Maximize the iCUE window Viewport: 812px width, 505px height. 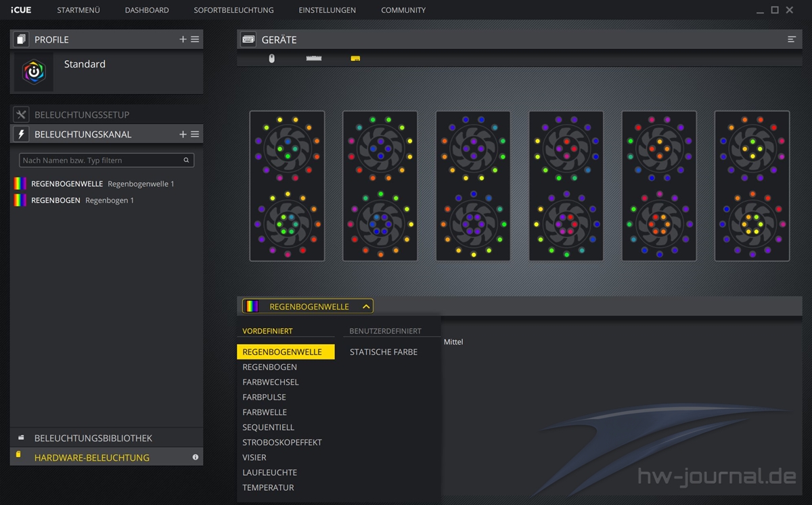775,10
